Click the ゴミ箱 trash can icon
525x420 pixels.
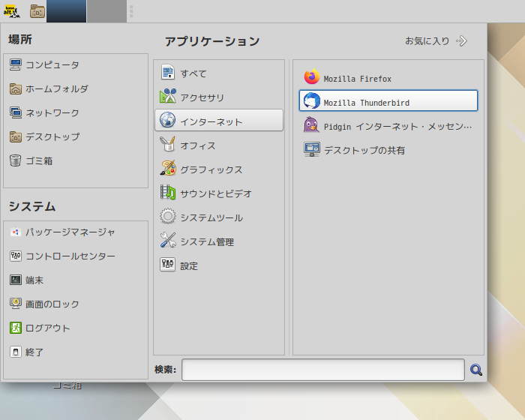pyautogui.click(x=16, y=160)
